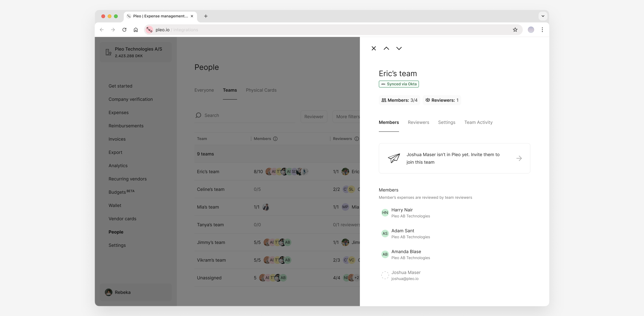Image resolution: width=644 pixels, height=316 pixels.
Task: Switch to the Physical Cards tab
Action: point(261,90)
